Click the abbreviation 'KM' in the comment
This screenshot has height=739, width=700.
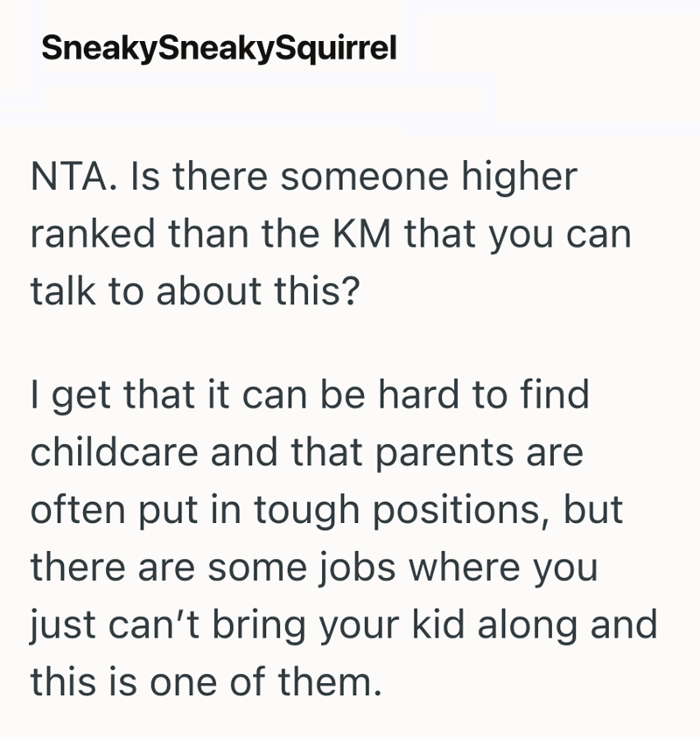point(362,234)
